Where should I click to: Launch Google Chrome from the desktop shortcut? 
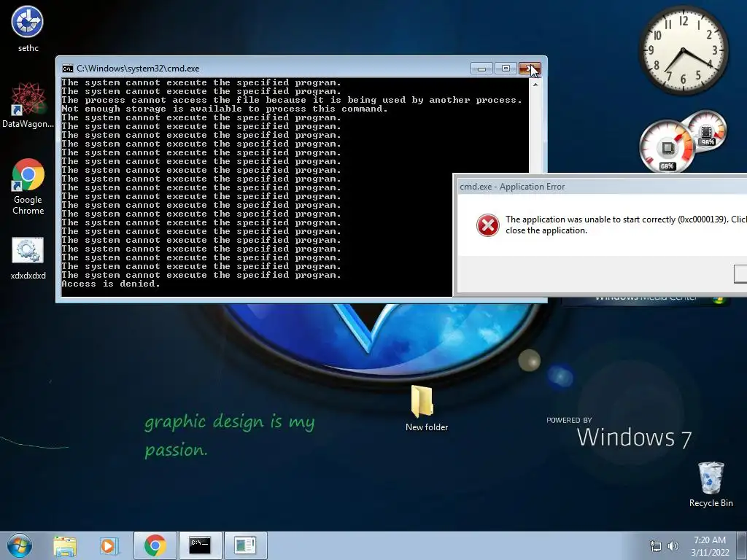pos(28,187)
